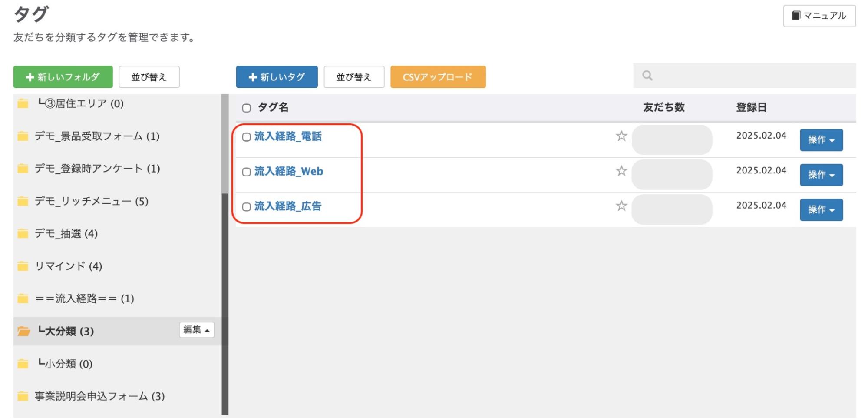This screenshot has height=418, width=868.
Task: Click the plus icon on 新しいタグ button
Action: (252, 77)
